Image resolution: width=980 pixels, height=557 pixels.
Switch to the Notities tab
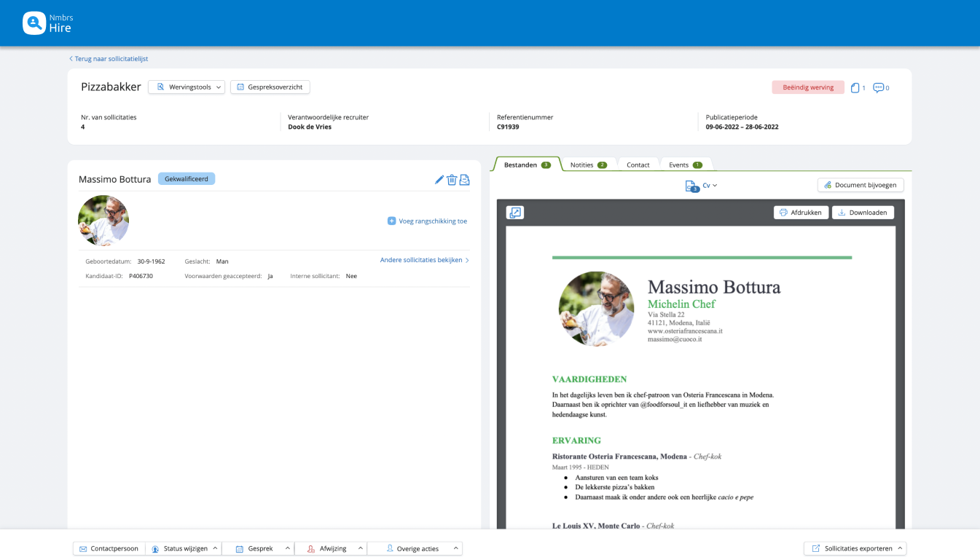click(589, 165)
